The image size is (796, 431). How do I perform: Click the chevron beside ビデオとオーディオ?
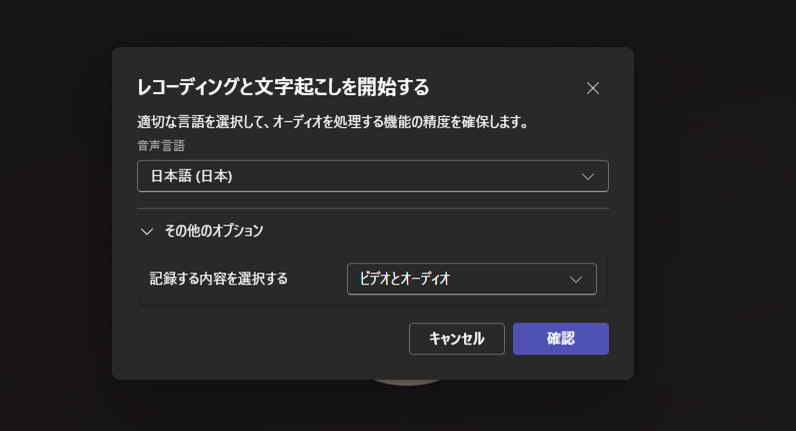[576, 279]
